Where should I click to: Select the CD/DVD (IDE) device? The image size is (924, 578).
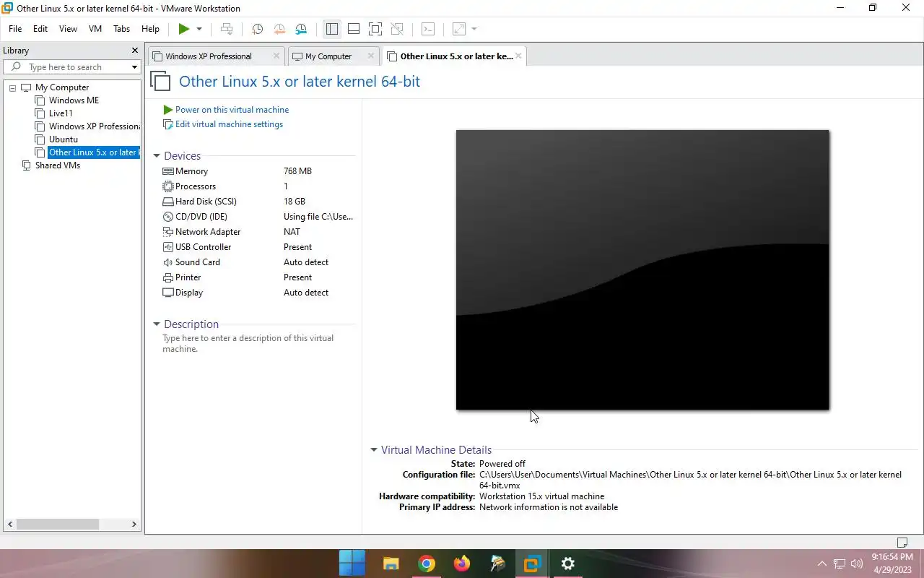click(258, 217)
